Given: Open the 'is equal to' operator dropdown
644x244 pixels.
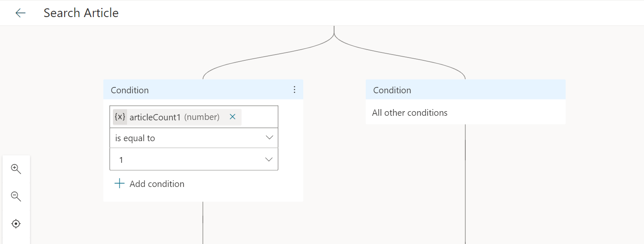Looking at the screenshot, I should [x=194, y=138].
